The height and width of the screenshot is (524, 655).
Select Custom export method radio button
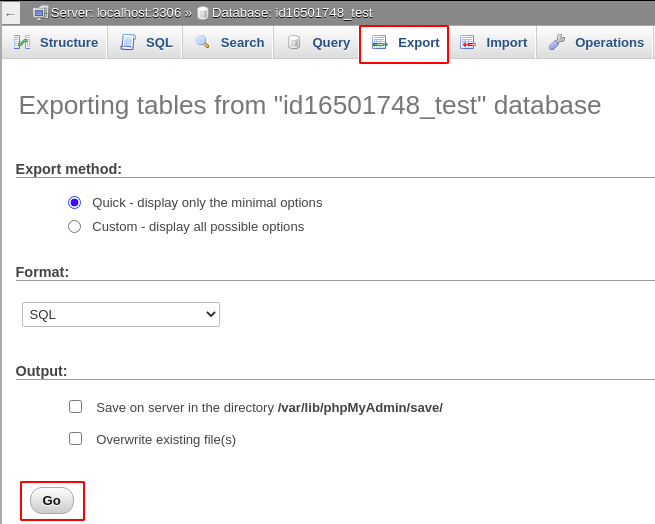coord(74,226)
